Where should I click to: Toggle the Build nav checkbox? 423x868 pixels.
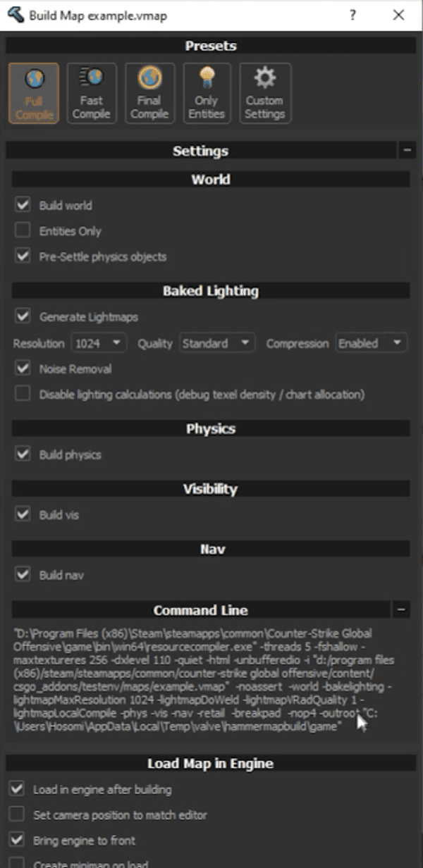pyautogui.click(x=23, y=575)
